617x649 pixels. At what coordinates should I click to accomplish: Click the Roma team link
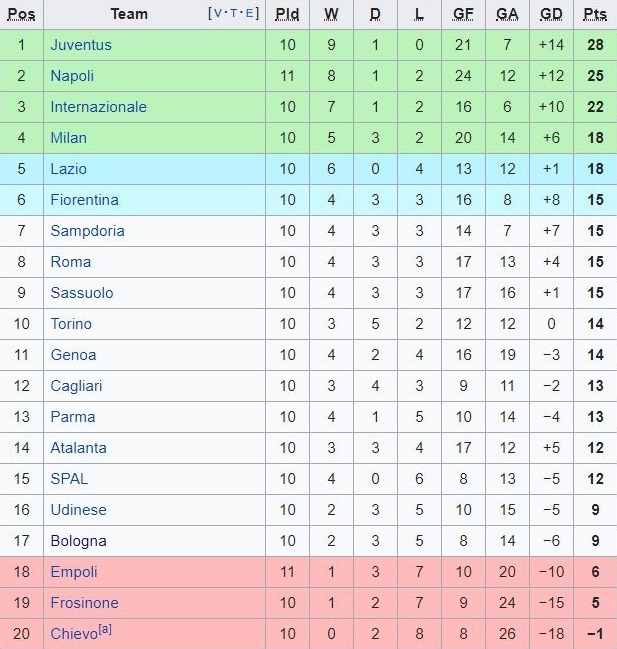tap(70, 262)
